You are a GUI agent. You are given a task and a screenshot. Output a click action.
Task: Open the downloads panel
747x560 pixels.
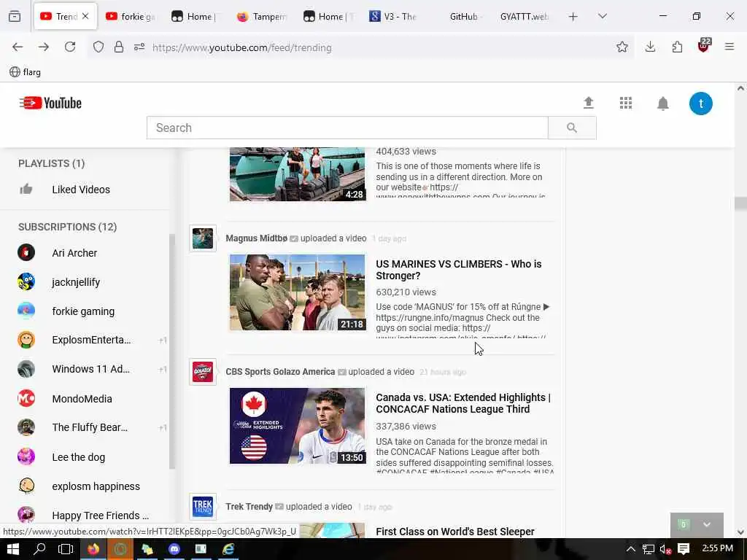[x=650, y=47]
